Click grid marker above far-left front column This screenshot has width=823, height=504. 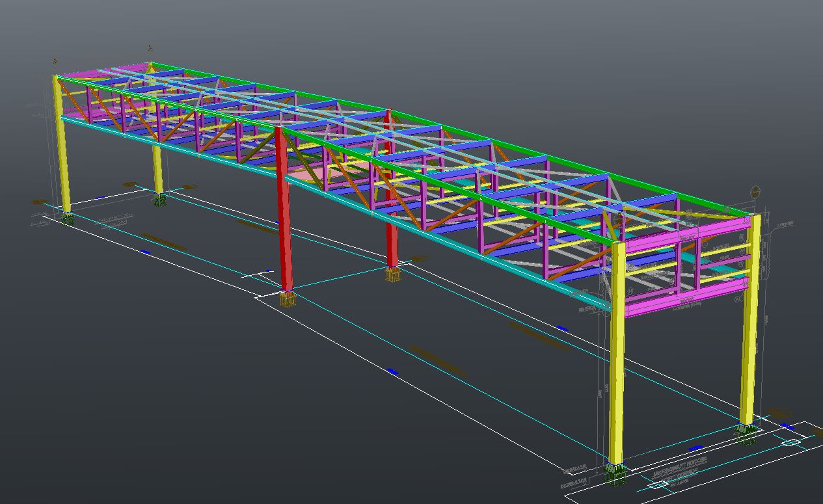tap(55, 61)
